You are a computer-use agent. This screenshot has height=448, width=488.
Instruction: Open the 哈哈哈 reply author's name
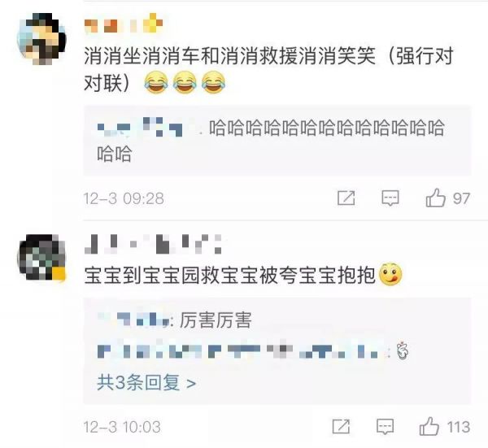pyautogui.click(x=140, y=127)
